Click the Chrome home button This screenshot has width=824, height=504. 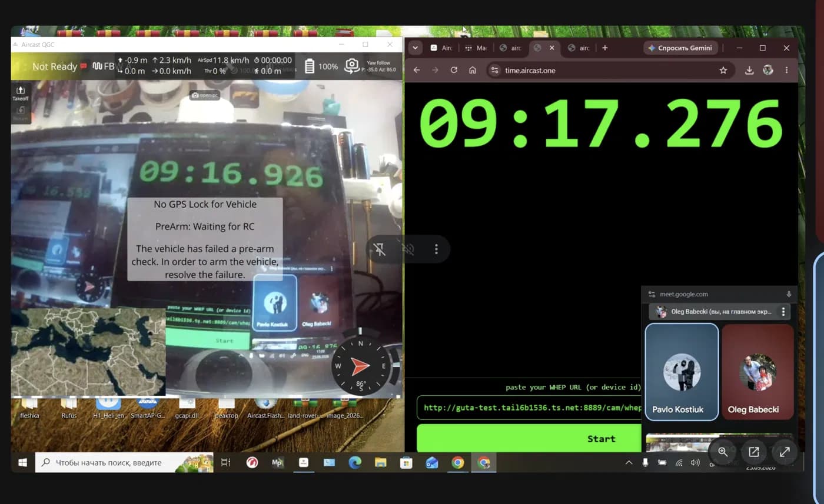(x=472, y=70)
